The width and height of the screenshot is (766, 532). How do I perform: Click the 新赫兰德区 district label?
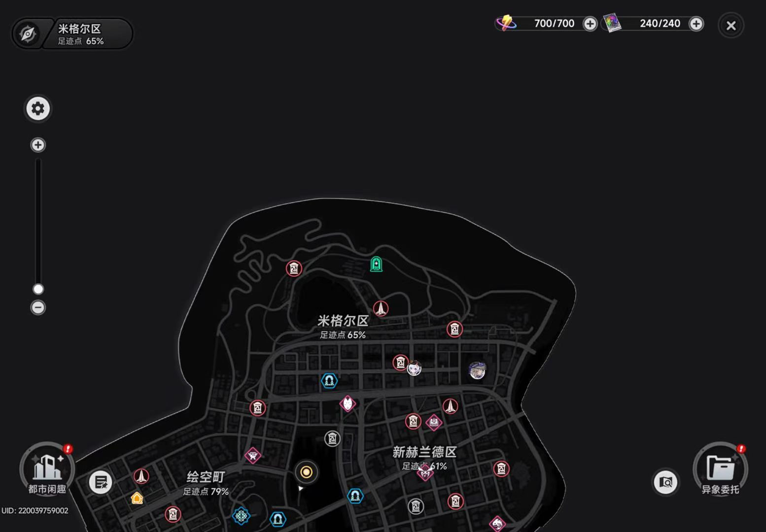[x=424, y=452]
